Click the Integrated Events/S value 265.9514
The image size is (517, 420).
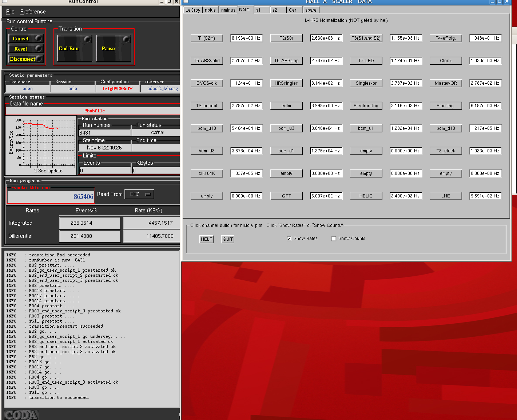pyautogui.click(x=90, y=223)
